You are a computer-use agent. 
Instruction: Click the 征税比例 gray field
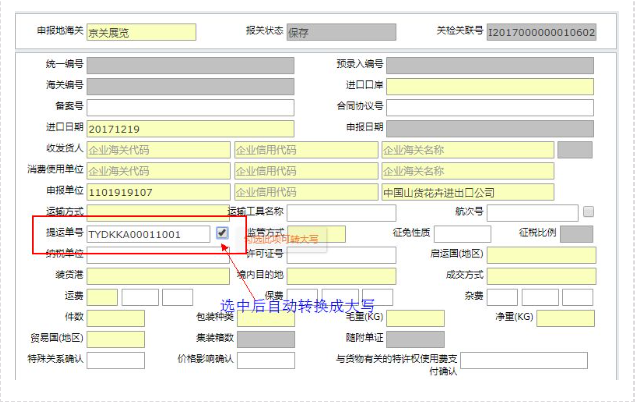pyautogui.click(x=577, y=234)
